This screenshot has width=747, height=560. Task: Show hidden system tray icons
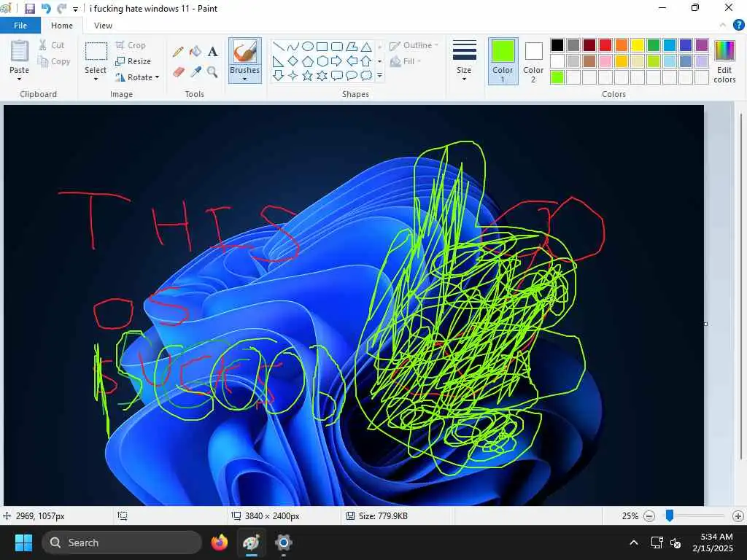[634, 542]
